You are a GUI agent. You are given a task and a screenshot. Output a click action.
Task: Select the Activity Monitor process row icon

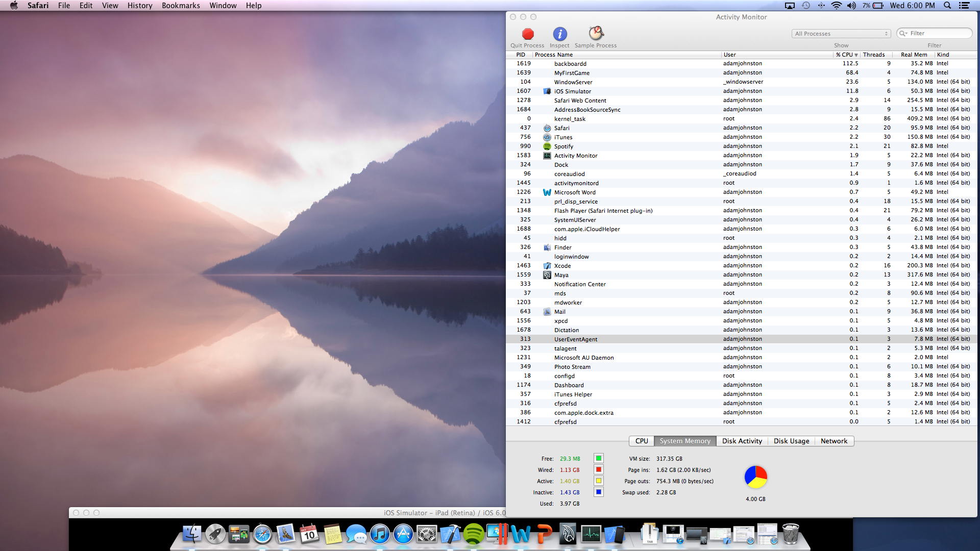547,156
